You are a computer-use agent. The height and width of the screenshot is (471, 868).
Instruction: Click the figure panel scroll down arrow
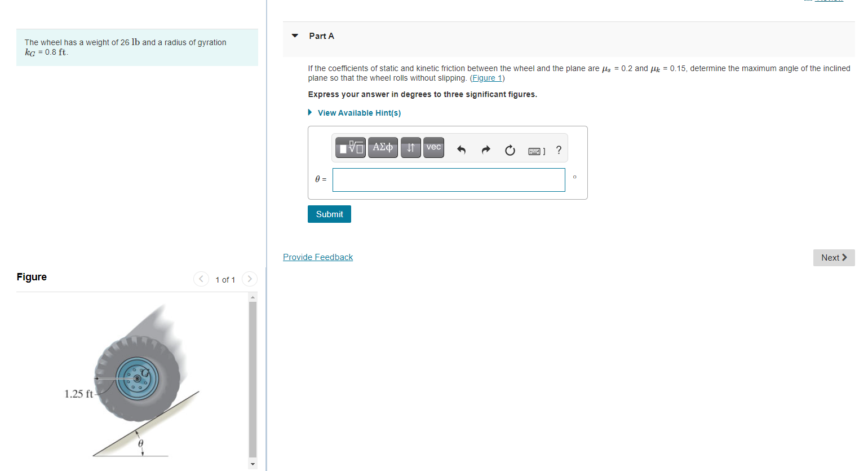pyautogui.click(x=253, y=464)
